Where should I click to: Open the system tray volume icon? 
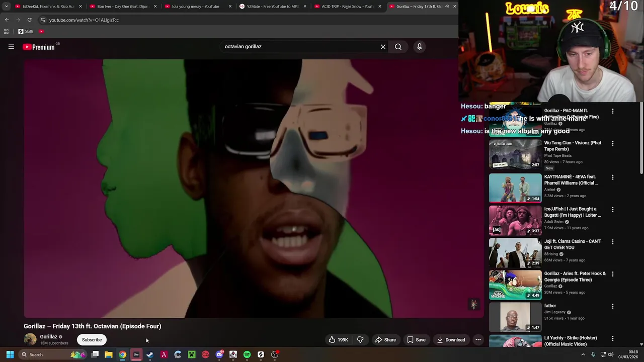[x=611, y=354]
